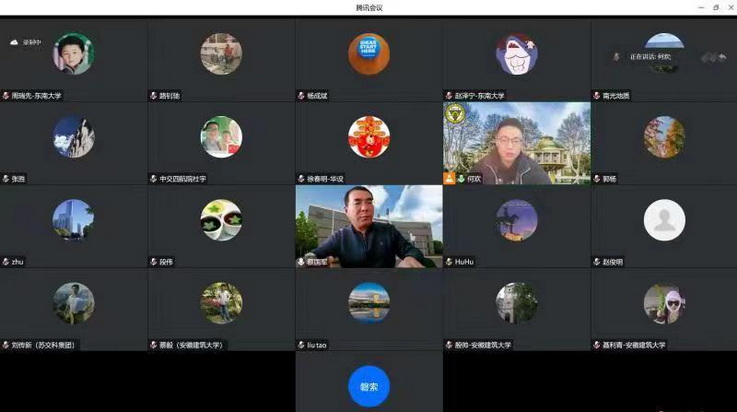The height and width of the screenshot is (412, 737).
Task: Click the 聂利青-安徽建筑大学 participant avatar
Action: point(664,303)
